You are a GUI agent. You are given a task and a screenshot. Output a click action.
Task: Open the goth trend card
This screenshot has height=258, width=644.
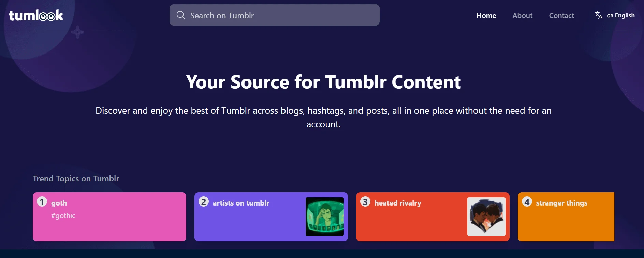[109, 217]
